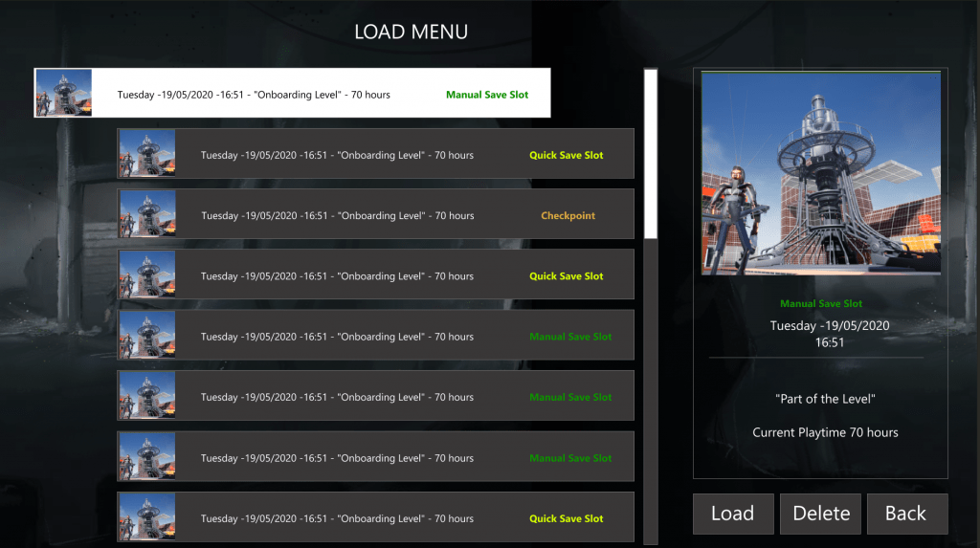
Task: Click the "Part of the Level" text
Action: pos(825,399)
